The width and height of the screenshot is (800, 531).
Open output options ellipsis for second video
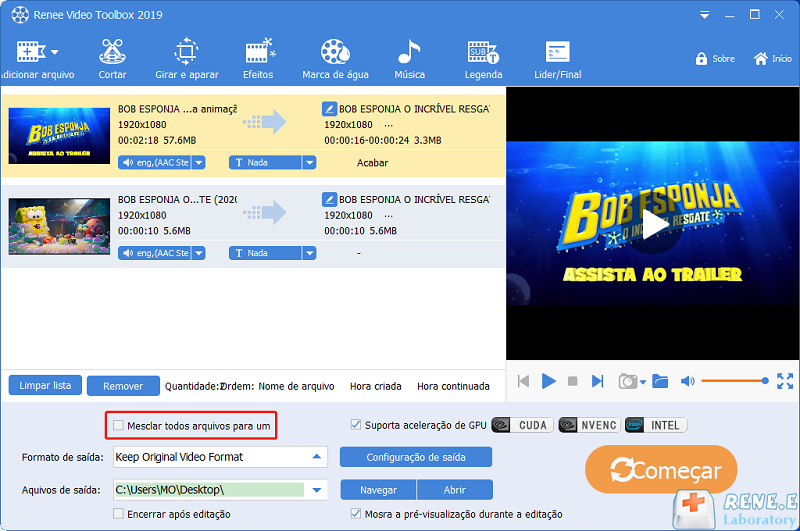coord(388,216)
